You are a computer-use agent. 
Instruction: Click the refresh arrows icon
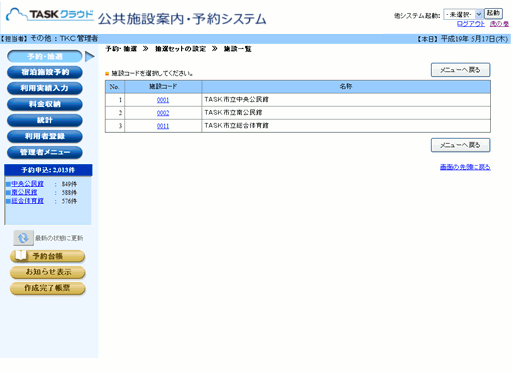tap(23, 238)
